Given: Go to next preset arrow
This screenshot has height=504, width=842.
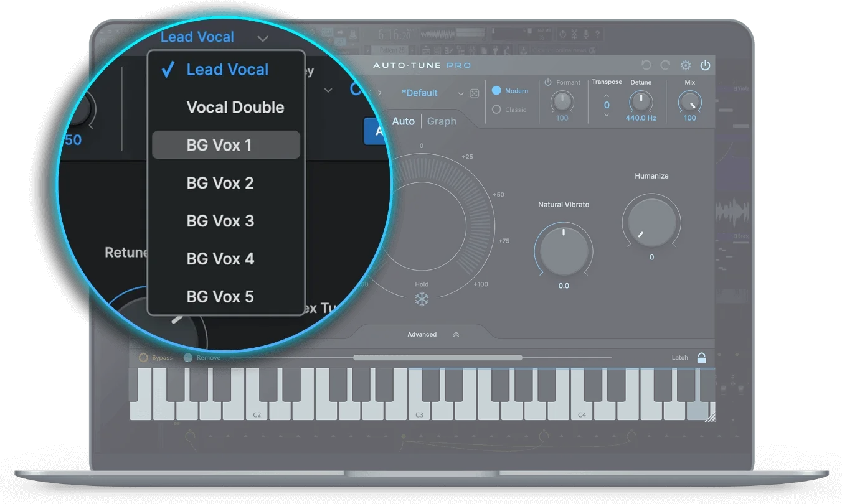Looking at the screenshot, I should coord(380,93).
